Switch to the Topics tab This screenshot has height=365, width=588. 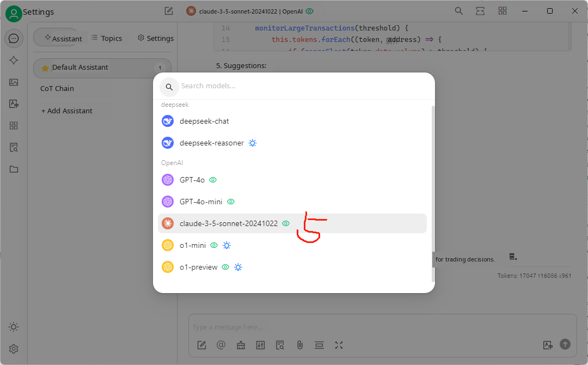(107, 38)
